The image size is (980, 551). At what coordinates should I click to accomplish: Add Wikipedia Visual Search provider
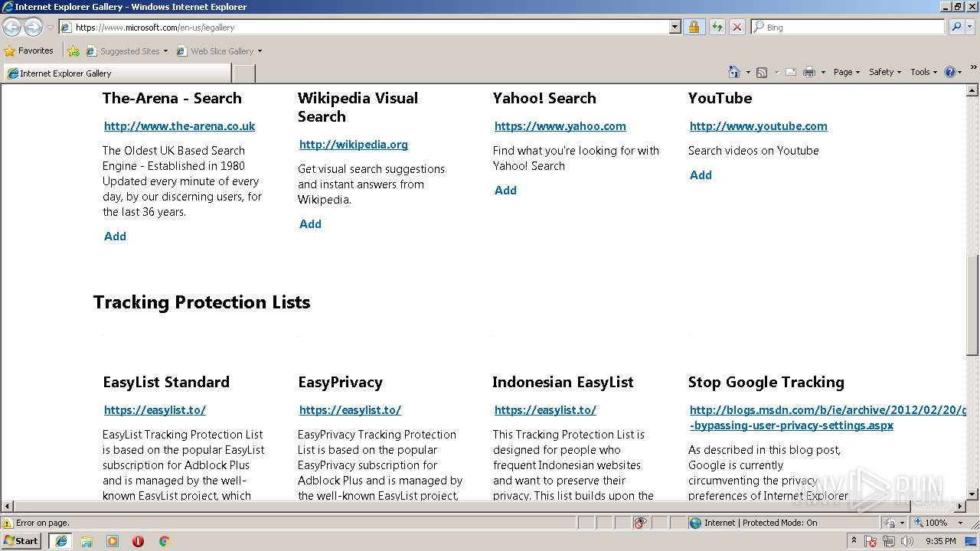pyautogui.click(x=310, y=224)
